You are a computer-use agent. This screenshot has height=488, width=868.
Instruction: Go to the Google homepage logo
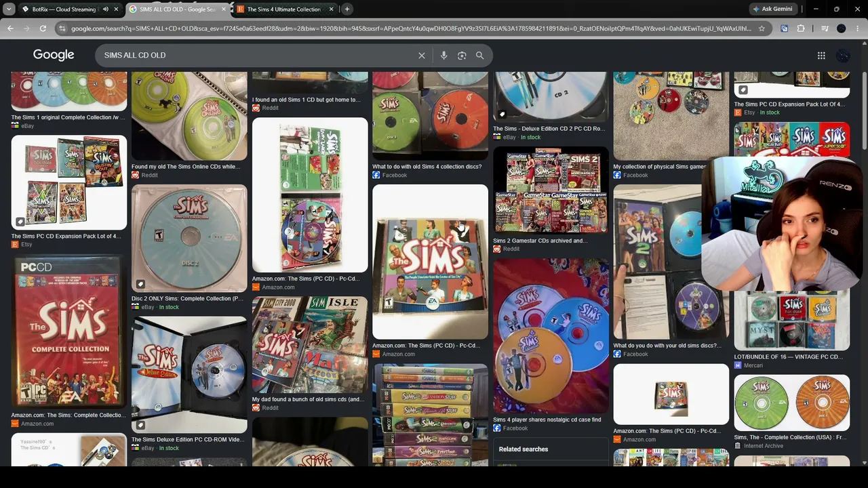(54, 55)
